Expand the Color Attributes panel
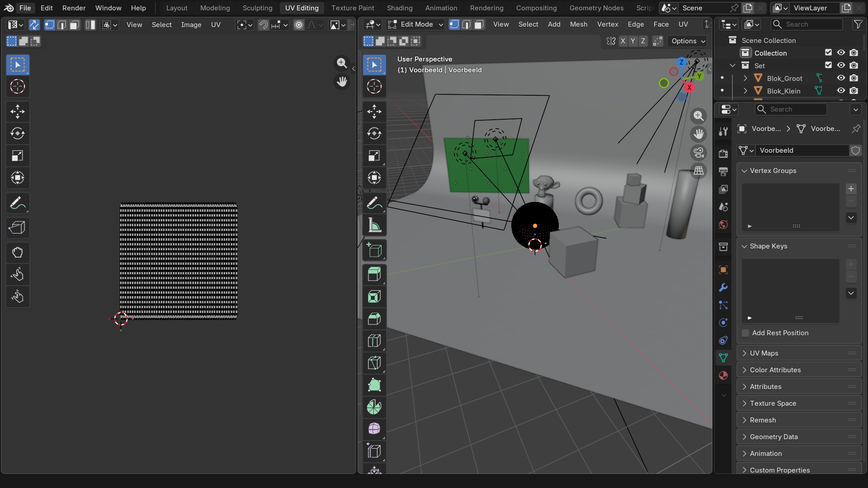This screenshot has height=488, width=868. coord(799,370)
